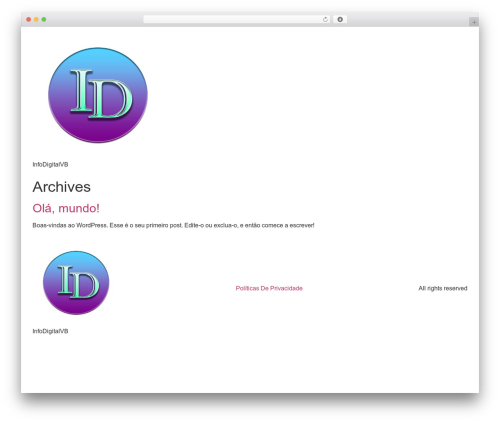Viewport: 500px width, 423px height.
Task: Focus the browser address bar
Action: coord(237,19)
